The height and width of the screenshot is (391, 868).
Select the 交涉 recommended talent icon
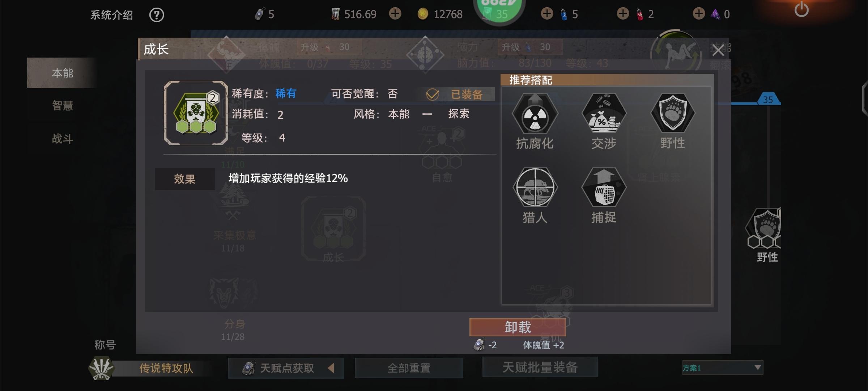point(604,114)
